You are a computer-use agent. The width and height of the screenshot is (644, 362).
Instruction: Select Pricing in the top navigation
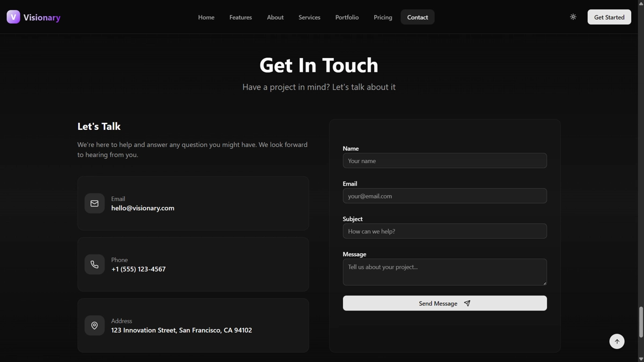383,17
